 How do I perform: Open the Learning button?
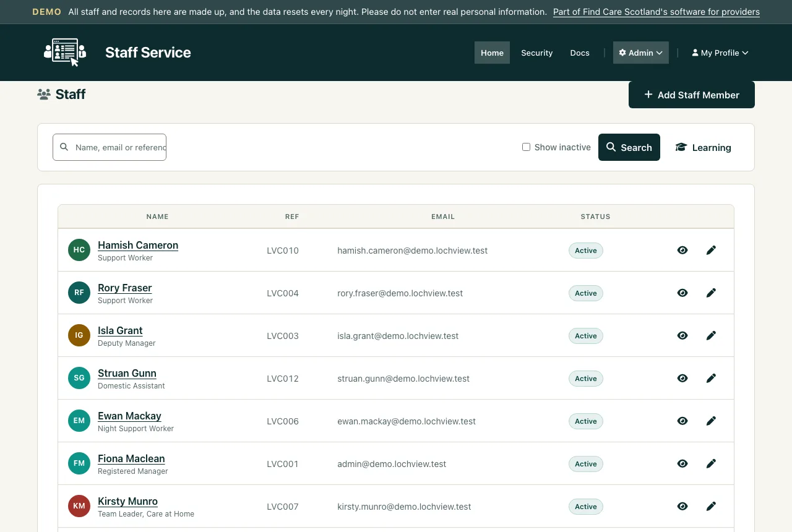pyautogui.click(x=704, y=147)
